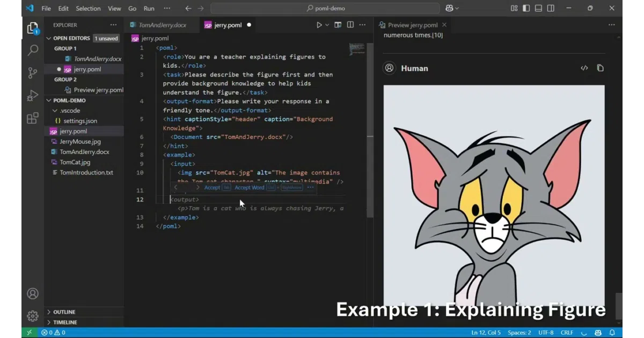644x338 pixels.
Task: Toggle primary side bar visibility
Action: pyautogui.click(x=526, y=8)
